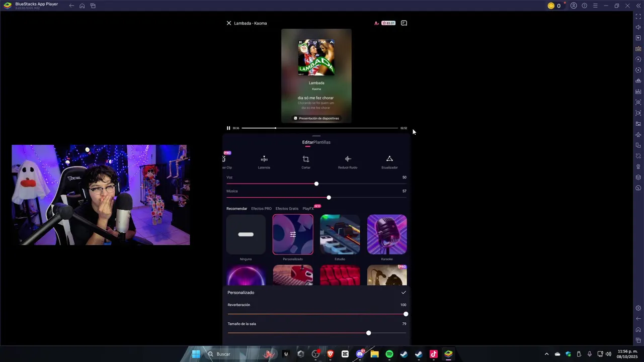This screenshot has height=362, width=644.
Task: Open Discord from the taskbar
Action: coord(360,354)
